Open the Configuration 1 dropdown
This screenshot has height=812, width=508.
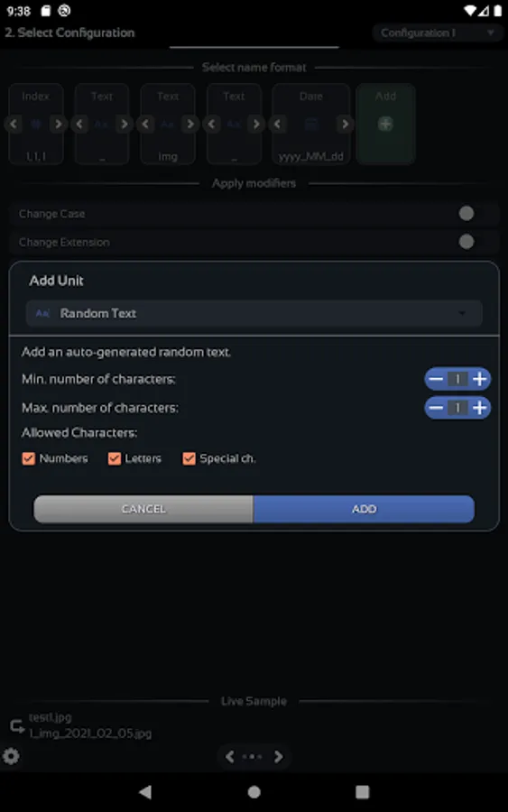(438, 32)
